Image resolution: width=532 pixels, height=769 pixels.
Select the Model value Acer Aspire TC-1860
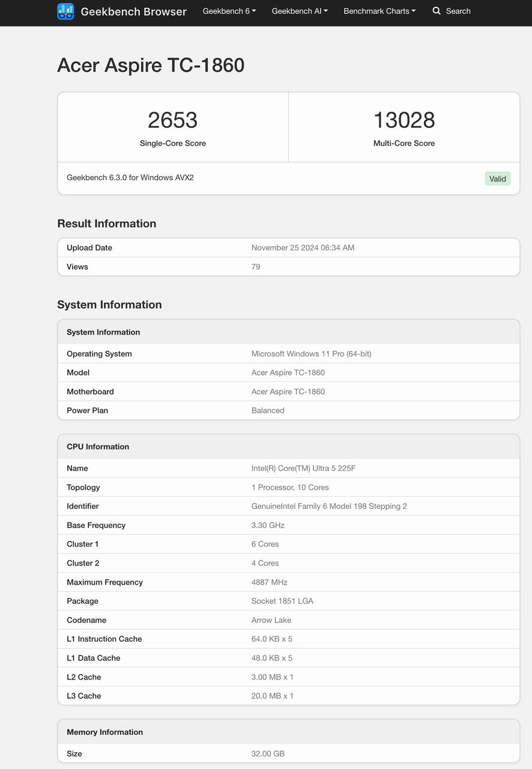(288, 372)
